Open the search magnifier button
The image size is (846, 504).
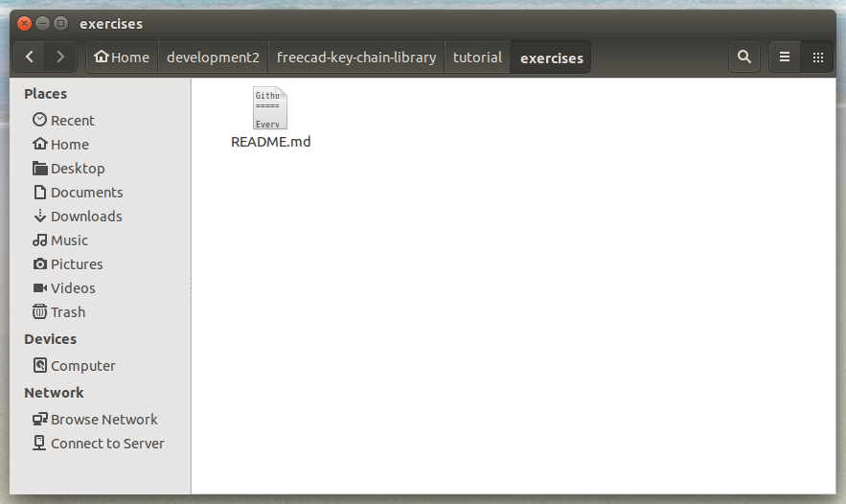point(744,57)
